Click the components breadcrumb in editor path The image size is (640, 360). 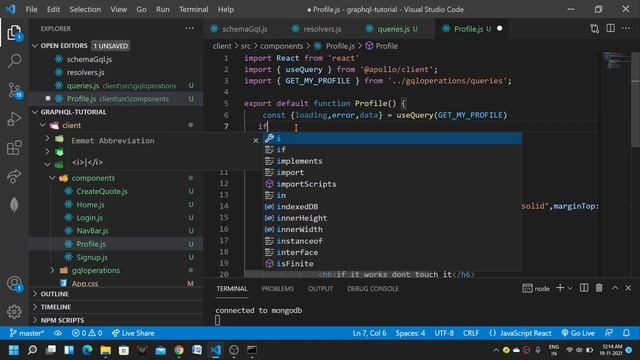(281, 46)
